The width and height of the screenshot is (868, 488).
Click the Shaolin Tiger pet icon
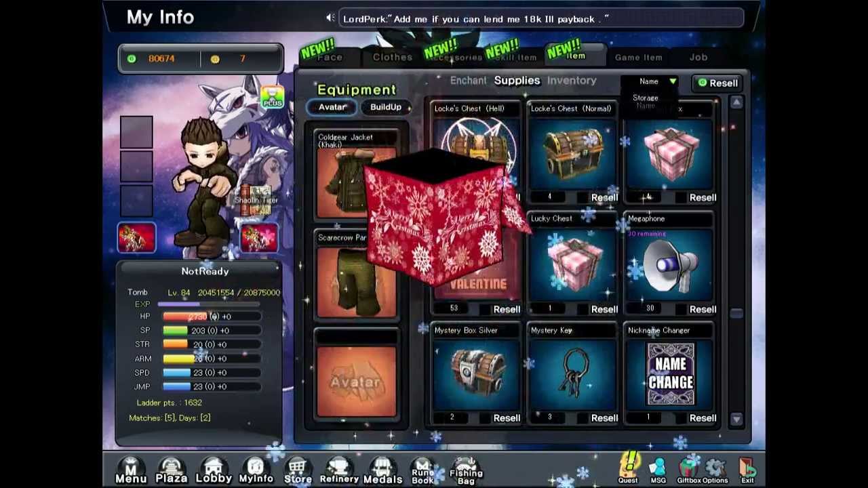[256, 200]
